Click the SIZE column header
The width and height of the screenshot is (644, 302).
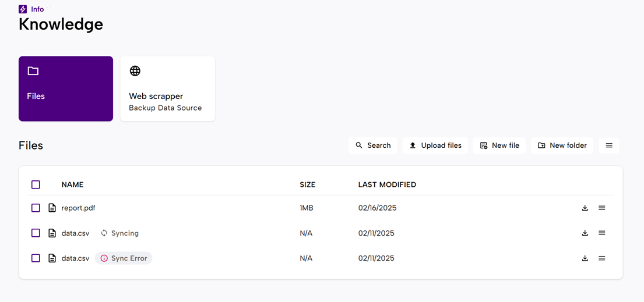click(308, 184)
